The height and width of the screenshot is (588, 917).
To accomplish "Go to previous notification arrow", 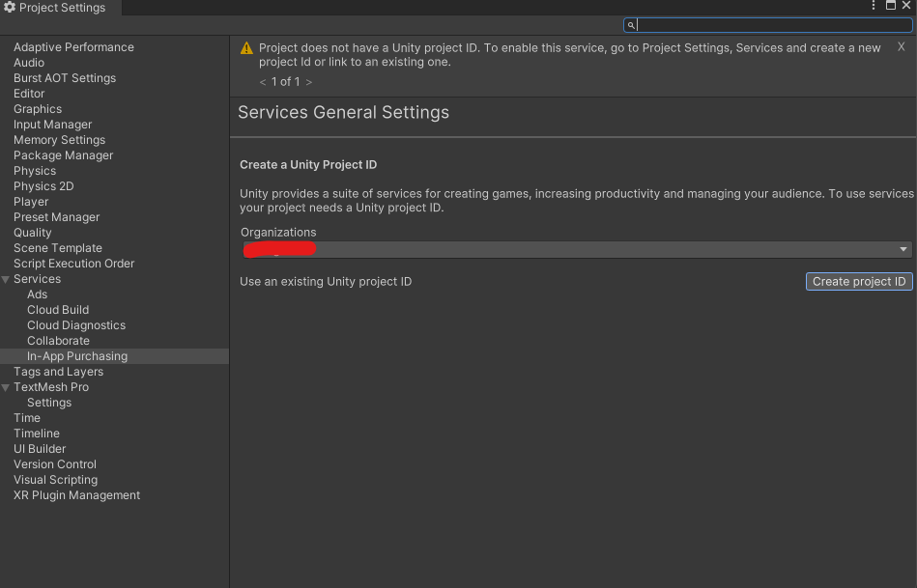I will tap(263, 82).
